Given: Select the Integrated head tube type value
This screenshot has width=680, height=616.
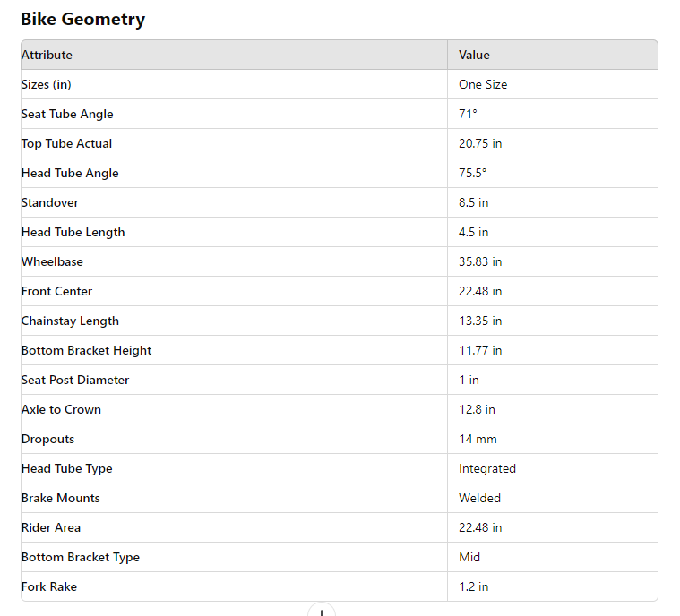Looking at the screenshot, I should 487,468.
